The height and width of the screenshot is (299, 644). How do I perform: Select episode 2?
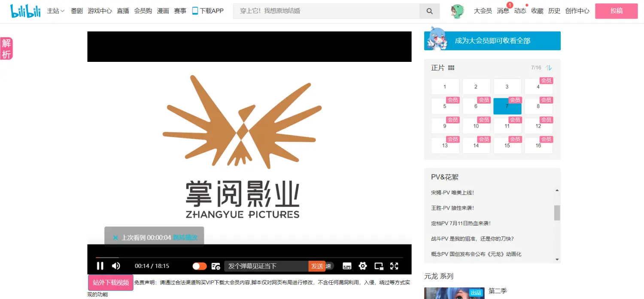click(x=476, y=86)
